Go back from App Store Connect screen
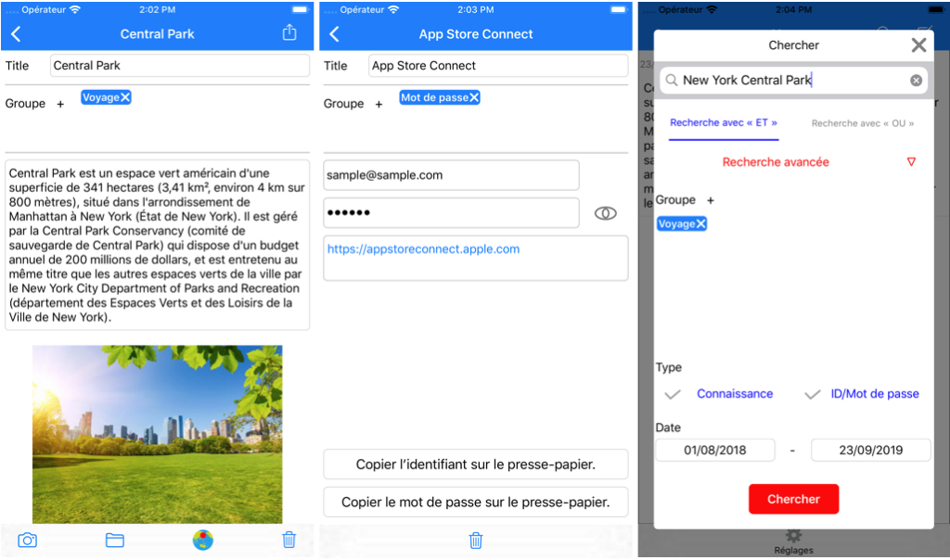This screenshot has width=950, height=560. point(335,34)
